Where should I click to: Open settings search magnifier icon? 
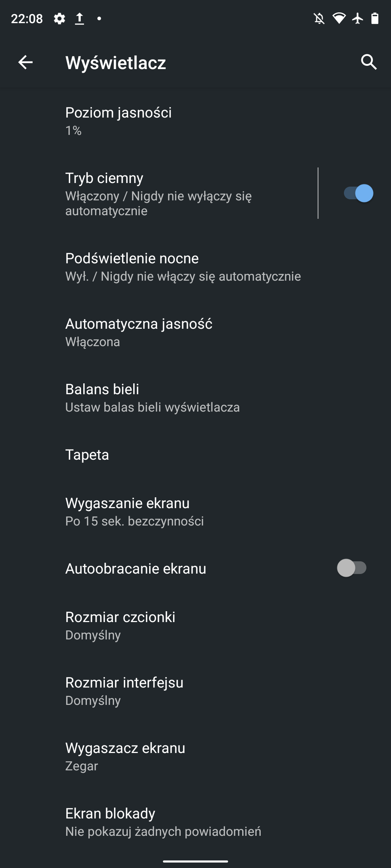369,62
